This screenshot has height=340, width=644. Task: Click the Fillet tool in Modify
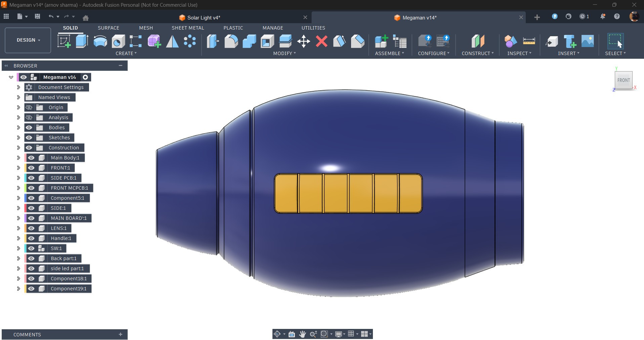point(231,41)
